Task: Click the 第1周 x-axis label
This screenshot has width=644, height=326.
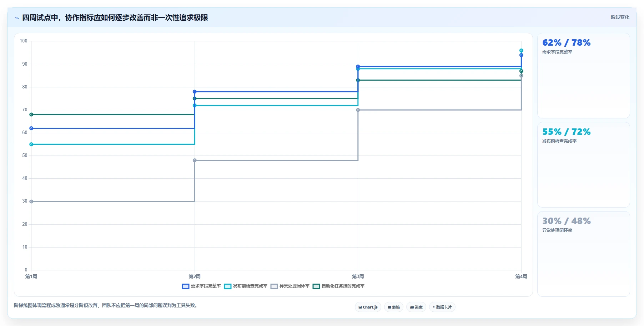Action: [31, 276]
